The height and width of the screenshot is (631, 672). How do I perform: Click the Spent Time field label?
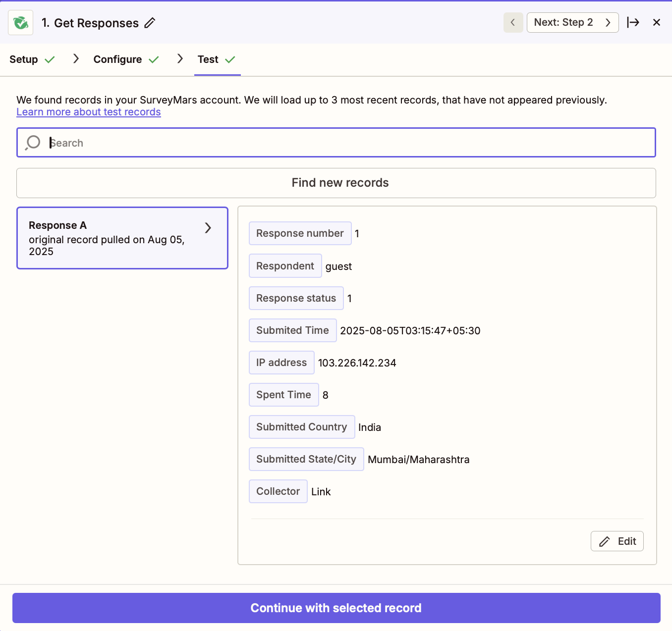284,395
